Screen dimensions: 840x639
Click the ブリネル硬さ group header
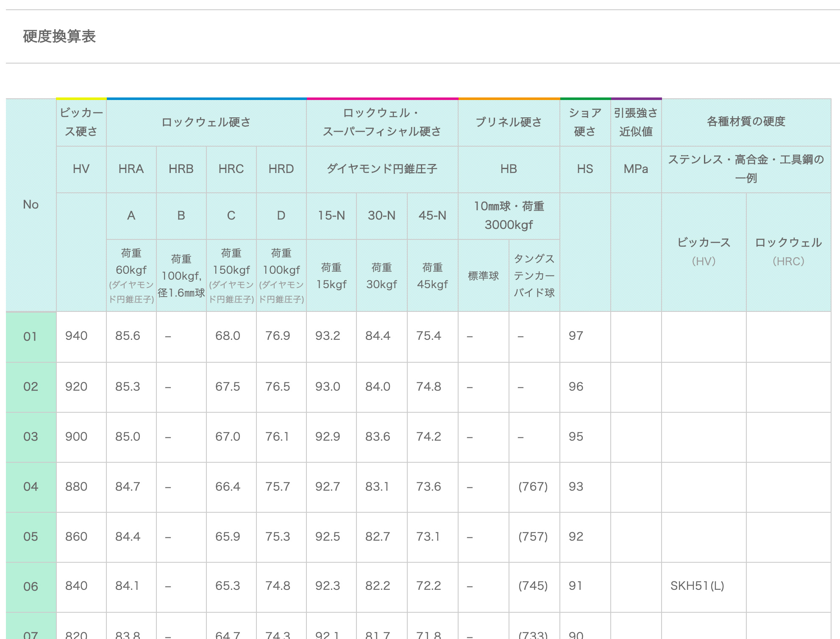pos(509,122)
